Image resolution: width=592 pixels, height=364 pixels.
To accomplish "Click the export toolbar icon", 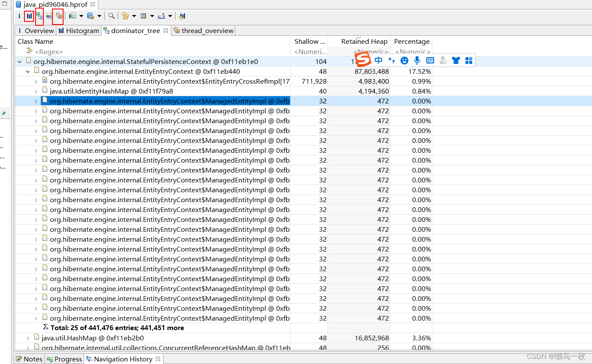I will (x=161, y=16).
